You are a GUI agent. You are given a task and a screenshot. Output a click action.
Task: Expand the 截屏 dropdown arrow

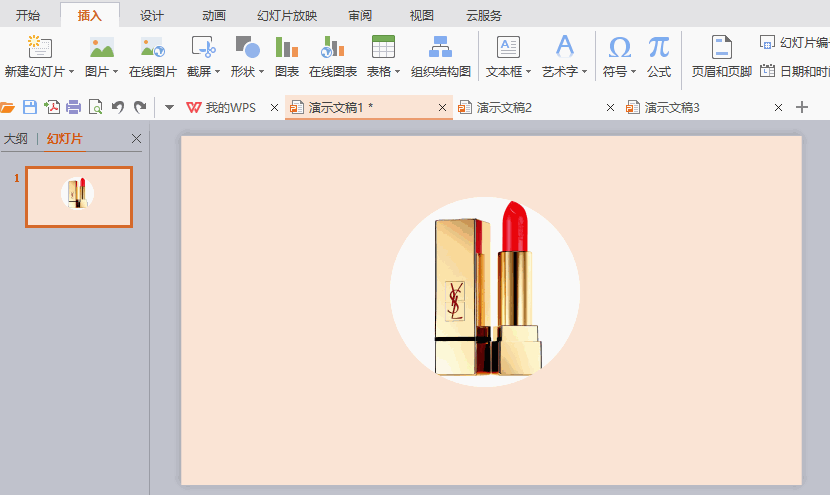click(x=217, y=71)
